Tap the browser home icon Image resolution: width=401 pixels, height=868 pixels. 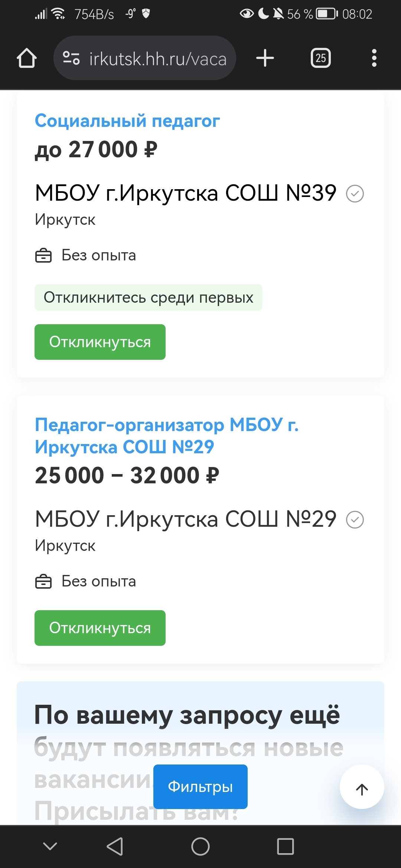pyautogui.click(x=27, y=58)
